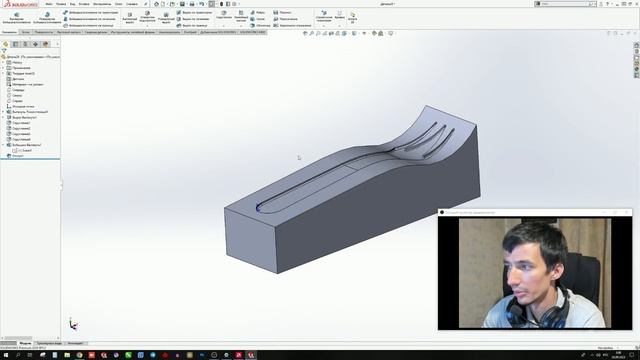Select the Top plane in tree
The width and height of the screenshot is (640, 360).
click(x=15, y=96)
